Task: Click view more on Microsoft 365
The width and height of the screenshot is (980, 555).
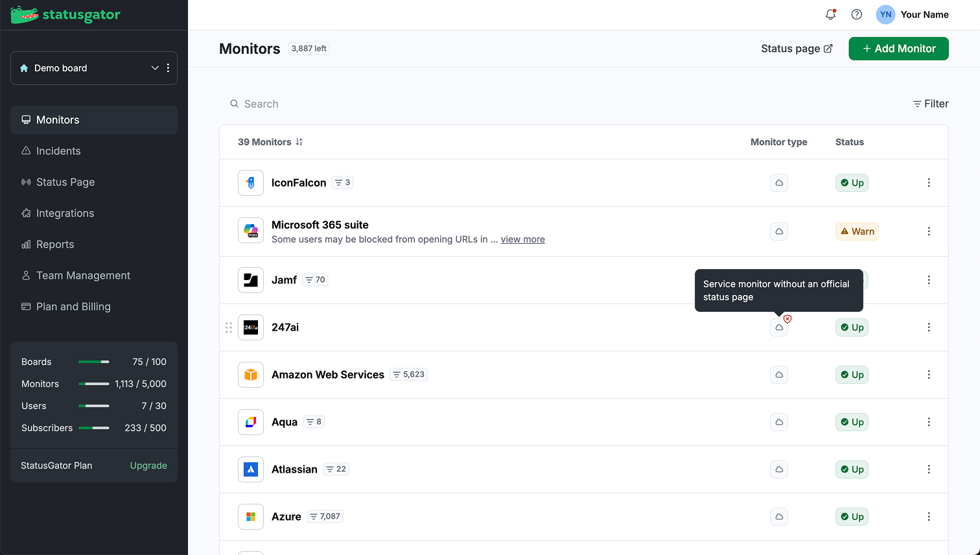Action: 522,239
